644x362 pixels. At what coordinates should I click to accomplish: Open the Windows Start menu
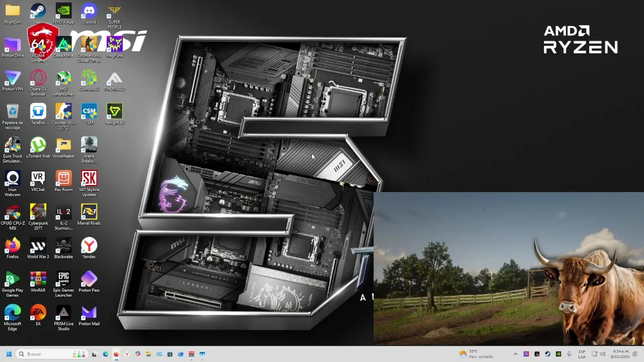tap(9, 354)
